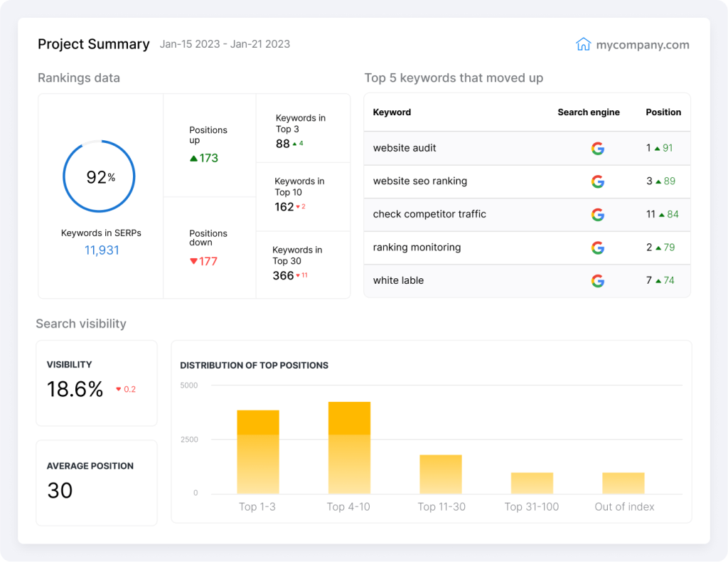
Task: Click the 92% donut progress chart
Action: [x=100, y=176]
